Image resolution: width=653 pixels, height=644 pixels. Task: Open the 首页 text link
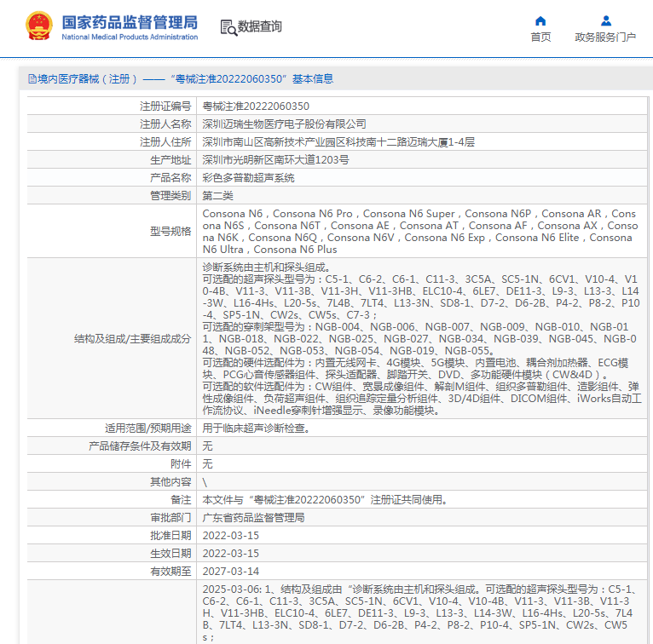540,37
